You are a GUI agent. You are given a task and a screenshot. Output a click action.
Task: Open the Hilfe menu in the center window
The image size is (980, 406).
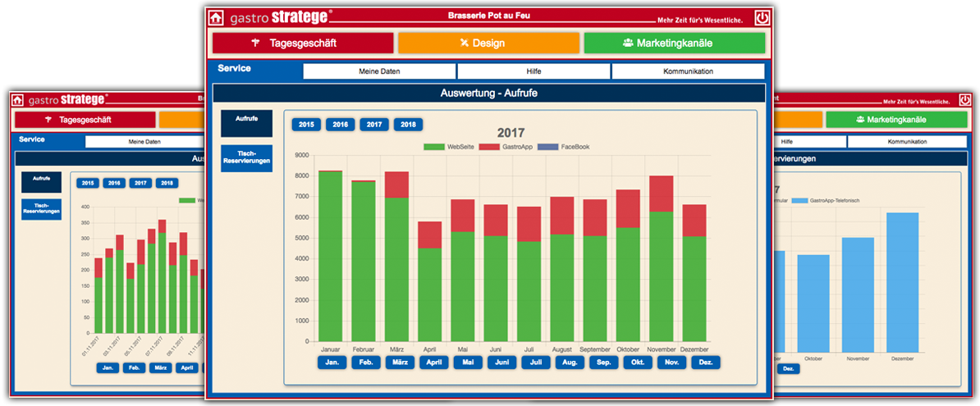(x=534, y=71)
